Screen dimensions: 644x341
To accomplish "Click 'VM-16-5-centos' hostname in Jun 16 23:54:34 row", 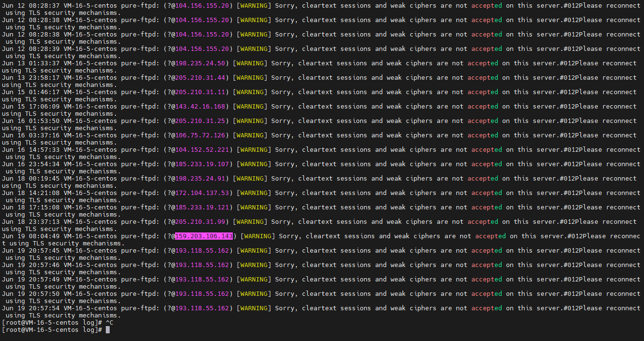I will coord(90,164).
